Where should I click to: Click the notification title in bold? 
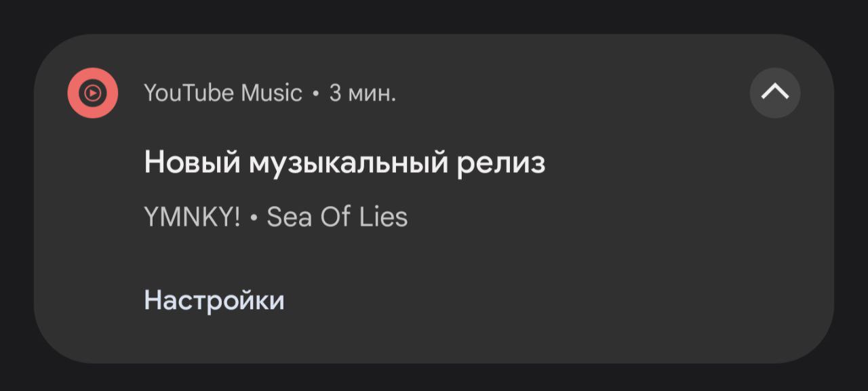(x=344, y=163)
